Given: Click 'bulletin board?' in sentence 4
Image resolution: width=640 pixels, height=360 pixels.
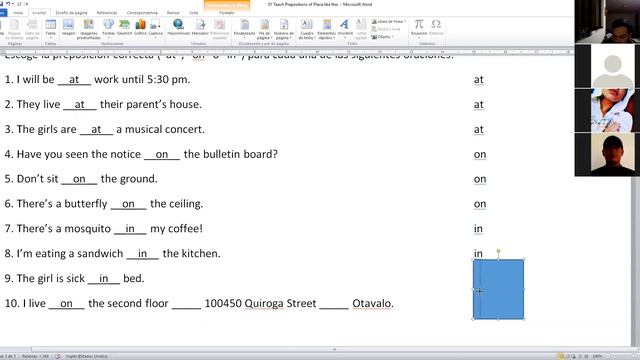Looking at the screenshot, I should (x=240, y=154).
